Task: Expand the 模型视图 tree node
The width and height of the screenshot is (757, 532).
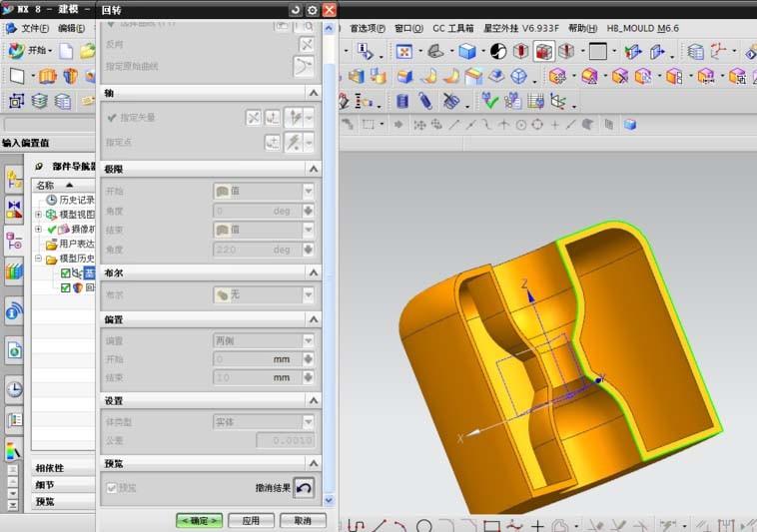Action: (38, 215)
